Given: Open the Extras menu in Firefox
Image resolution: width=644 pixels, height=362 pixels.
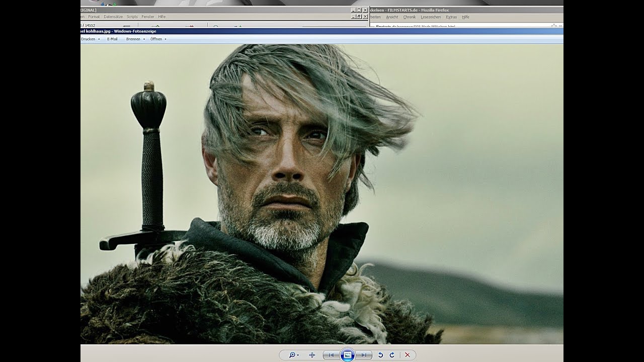Looking at the screenshot, I should [x=451, y=17].
